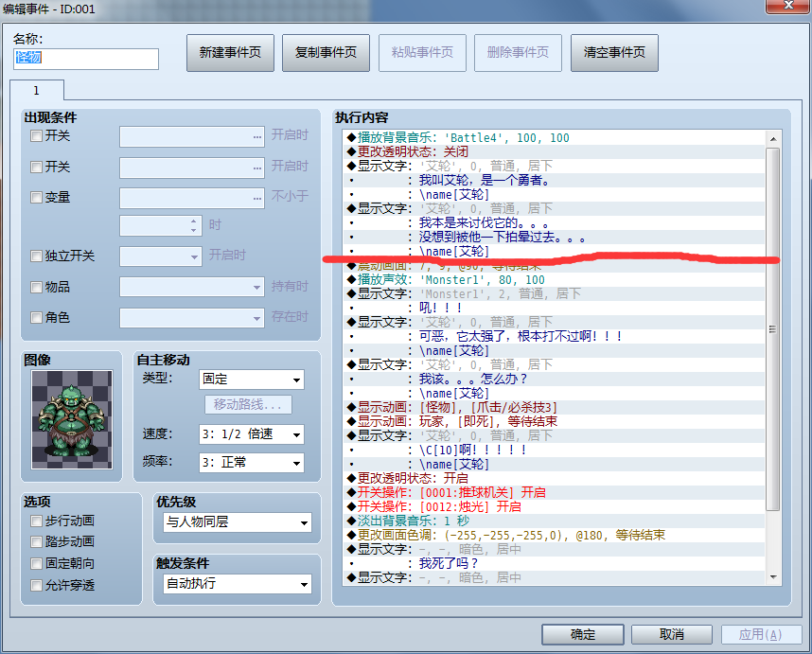812x654 pixels.
Task: Click the scroll down arrow of 执行内容
Action: (x=772, y=576)
